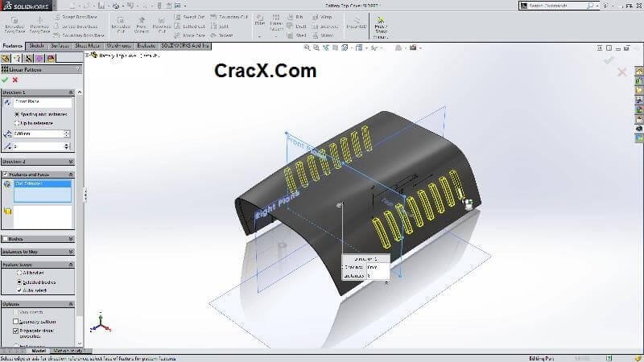Choose the Lofted Cut command
The image size is (644, 362).
click(x=189, y=26)
